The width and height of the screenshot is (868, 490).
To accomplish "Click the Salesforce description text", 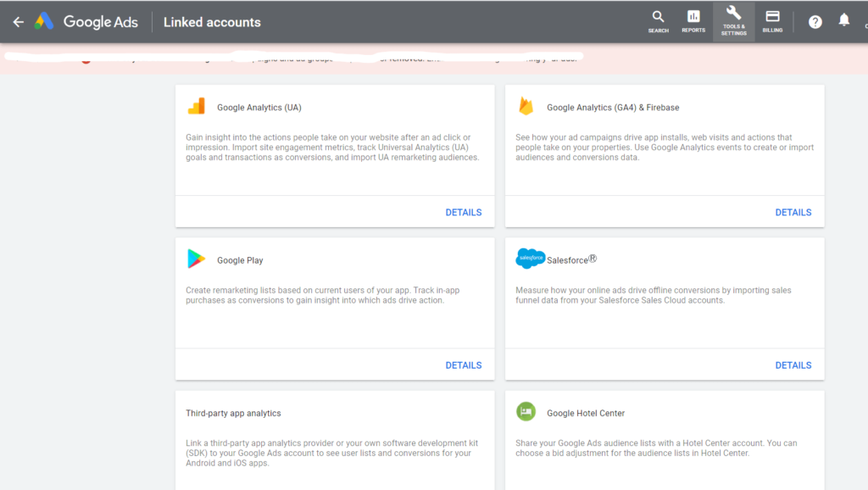I will [654, 295].
